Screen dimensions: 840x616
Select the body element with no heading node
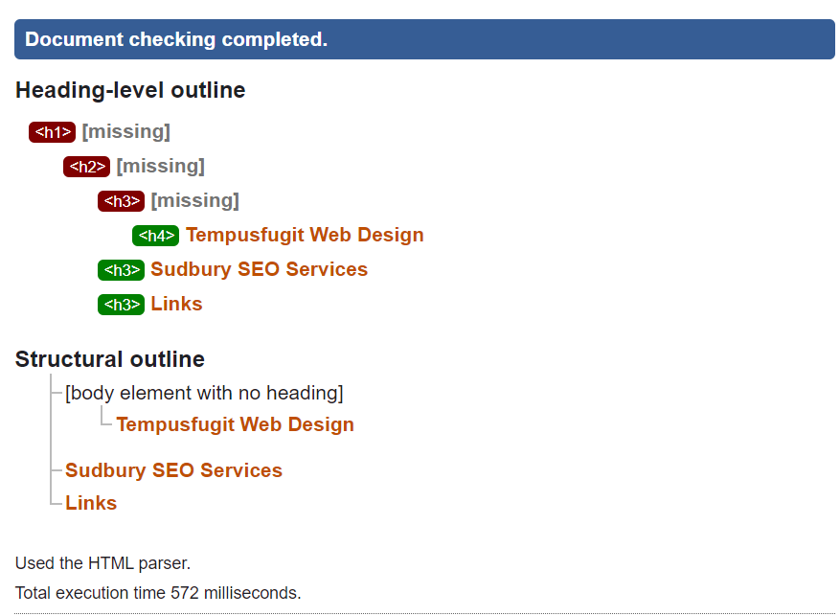[x=204, y=393]
